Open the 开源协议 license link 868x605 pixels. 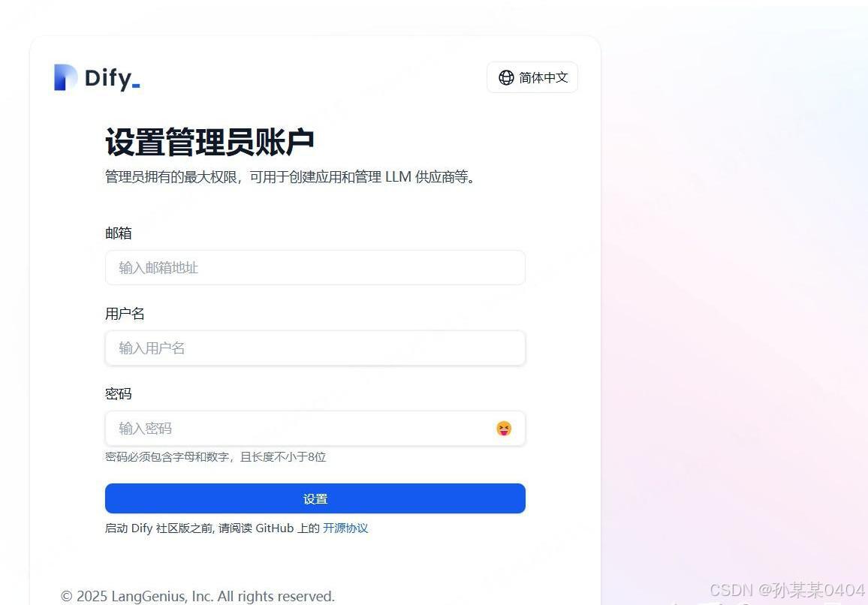click(345, 528)
